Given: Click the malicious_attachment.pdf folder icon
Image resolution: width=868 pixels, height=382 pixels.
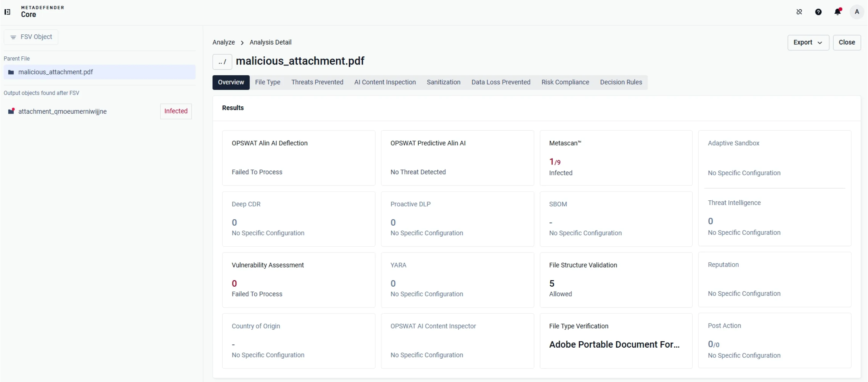Looking at the screenshot, I should (x=11, y=72).
